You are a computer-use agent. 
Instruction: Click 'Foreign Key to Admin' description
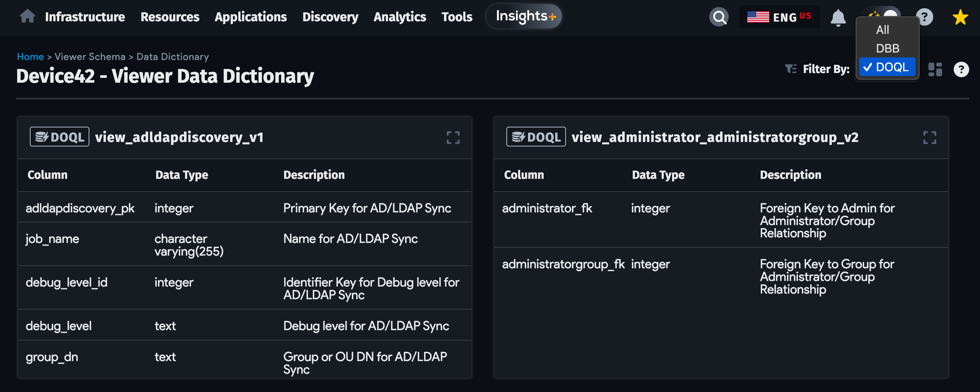[827, 220]
